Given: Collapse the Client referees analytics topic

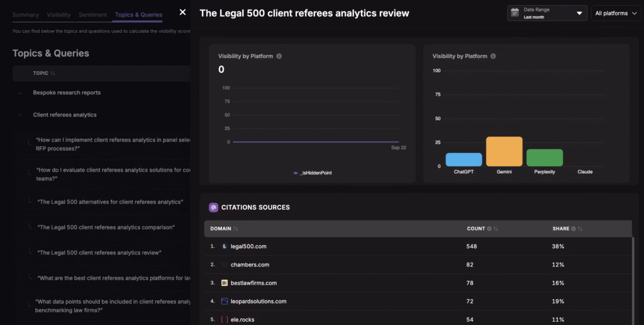Looking at the screenshot, I should [19, 115].
